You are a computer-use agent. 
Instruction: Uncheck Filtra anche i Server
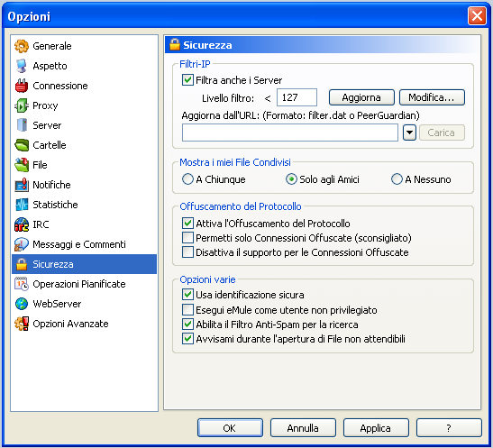tap(187, 80)
